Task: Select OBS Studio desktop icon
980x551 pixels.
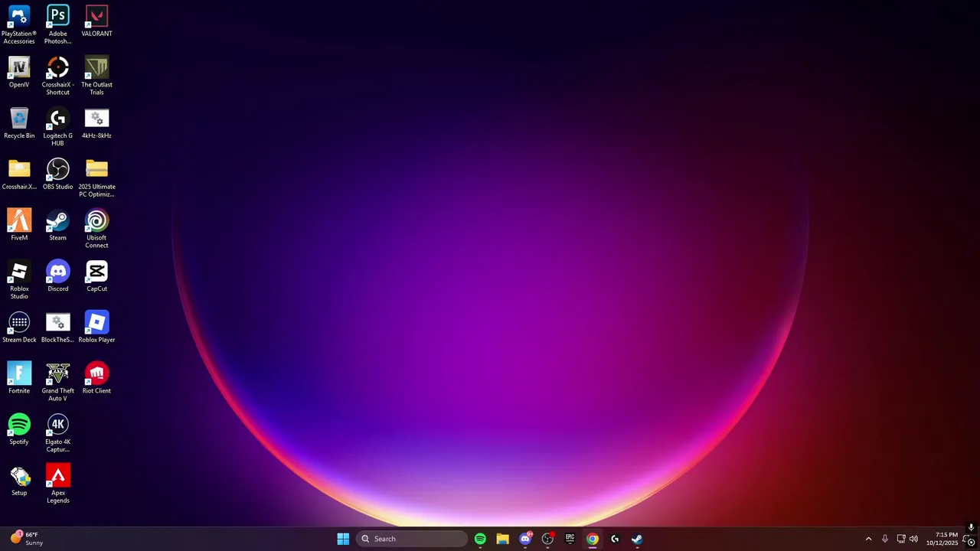Action: (x=57, y=174)
